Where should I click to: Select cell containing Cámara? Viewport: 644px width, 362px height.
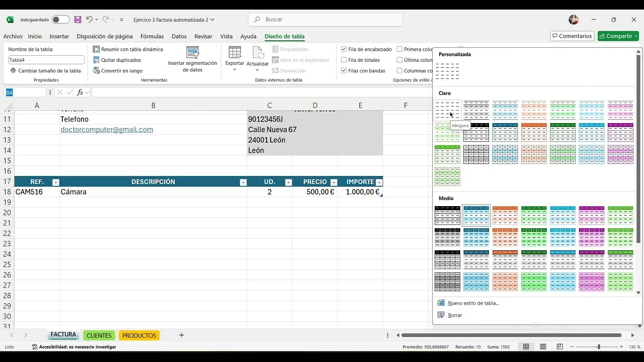click(153, 192)
